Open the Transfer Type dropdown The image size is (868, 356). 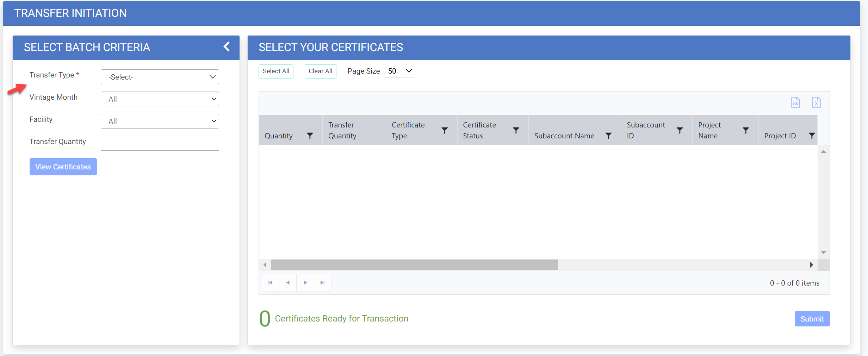(160, 77)
